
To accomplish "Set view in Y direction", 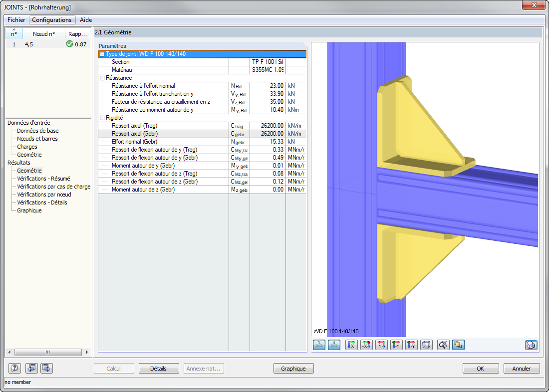I will 382,345.
